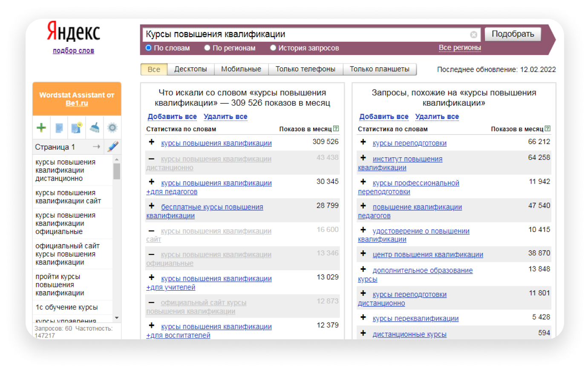Open Wordstat Assistant settings gear
Image resolution: width=588 pixels, height=370 pixels.
[x=112, y=127]
